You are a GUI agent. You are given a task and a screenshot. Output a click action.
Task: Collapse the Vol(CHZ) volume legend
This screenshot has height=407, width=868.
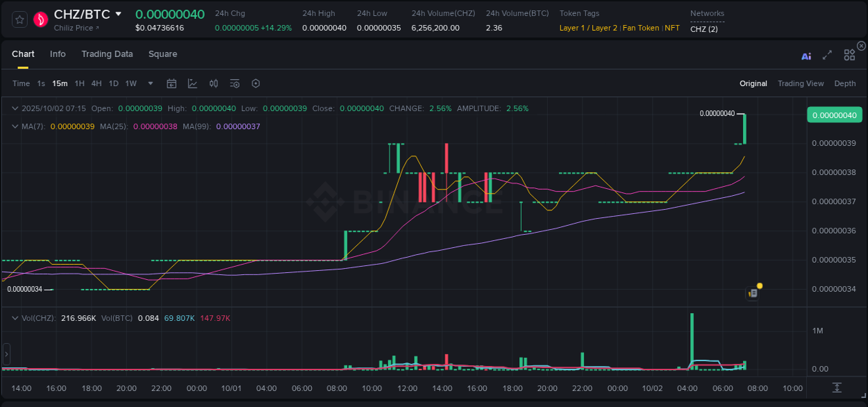[15, 318]
